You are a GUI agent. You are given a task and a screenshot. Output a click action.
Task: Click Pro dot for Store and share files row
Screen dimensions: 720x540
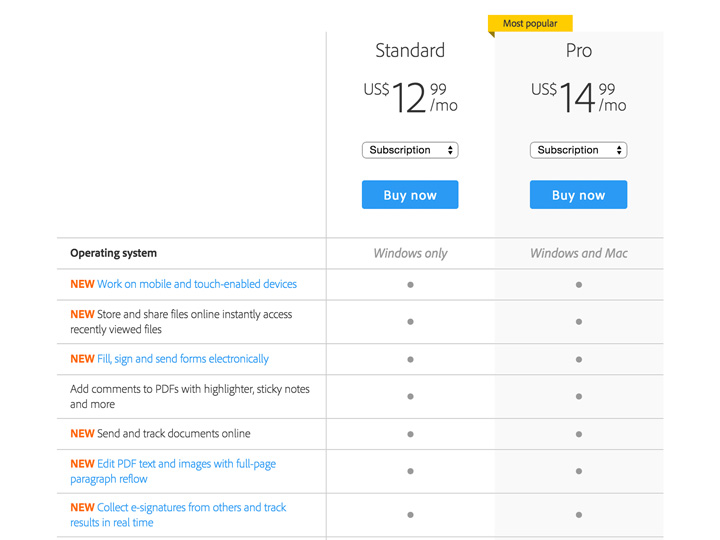pyautogui.click(x=579, y=322)
